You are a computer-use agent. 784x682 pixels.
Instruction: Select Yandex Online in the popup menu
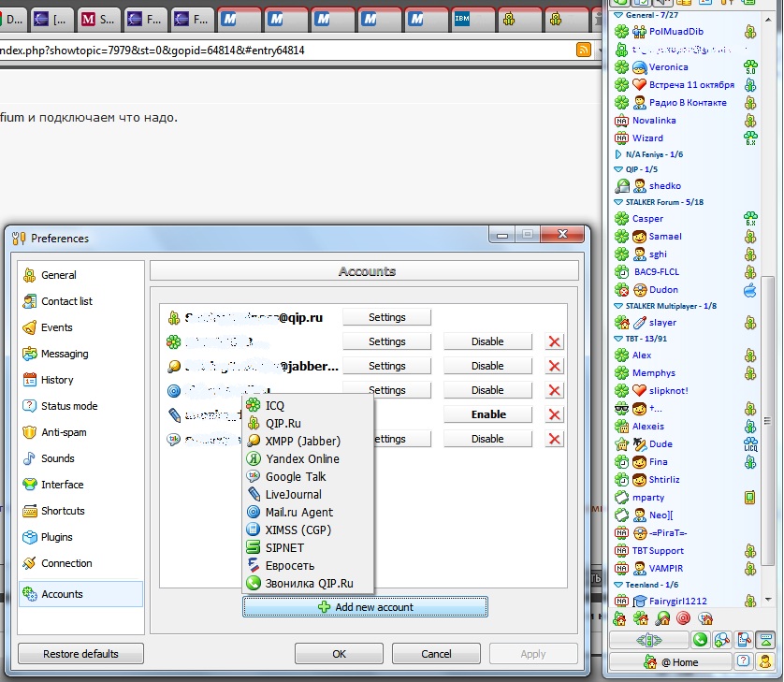click(302, 458)
